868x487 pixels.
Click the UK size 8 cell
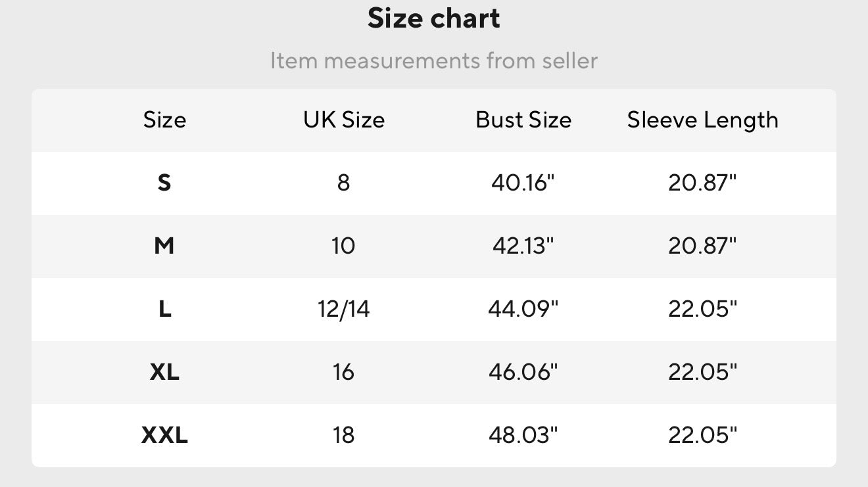344,183
